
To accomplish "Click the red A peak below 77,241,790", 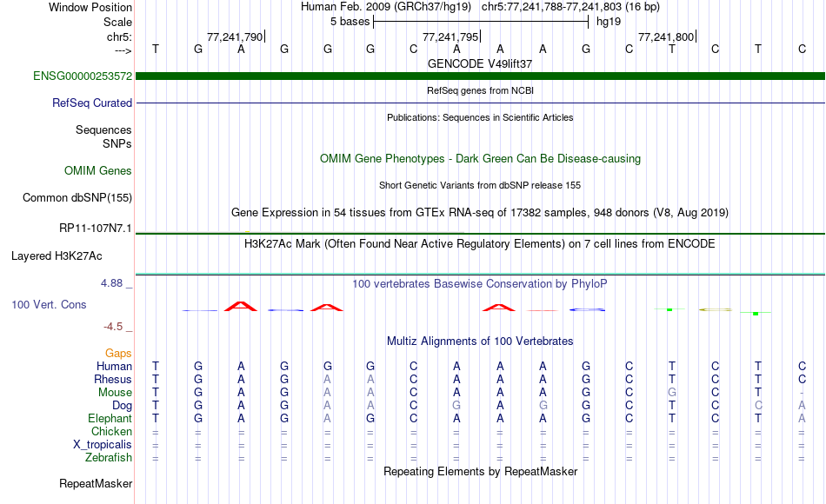I will (x=241, y=307).
